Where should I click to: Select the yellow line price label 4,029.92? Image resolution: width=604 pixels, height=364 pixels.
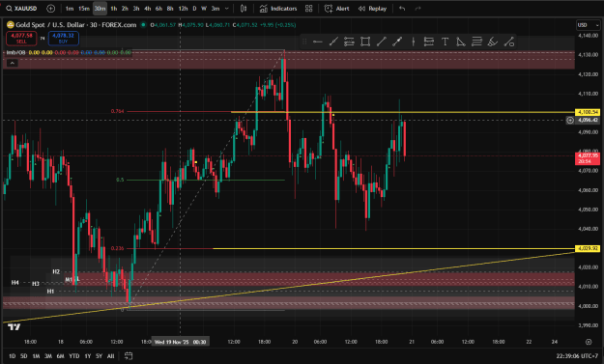588,248
